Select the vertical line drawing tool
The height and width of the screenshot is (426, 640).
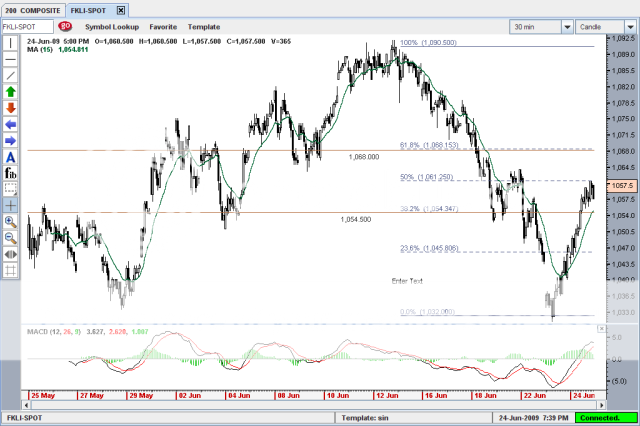click(x=10, y=44)
